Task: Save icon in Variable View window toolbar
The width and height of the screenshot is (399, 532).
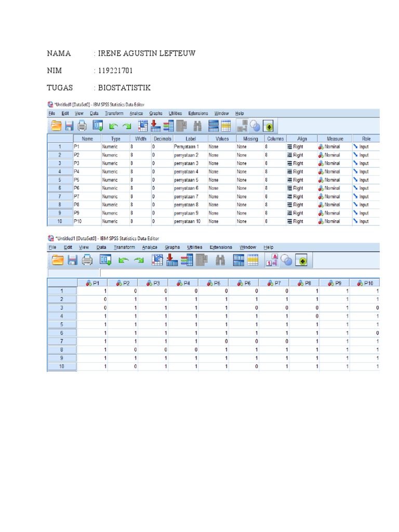Action: 69,126
